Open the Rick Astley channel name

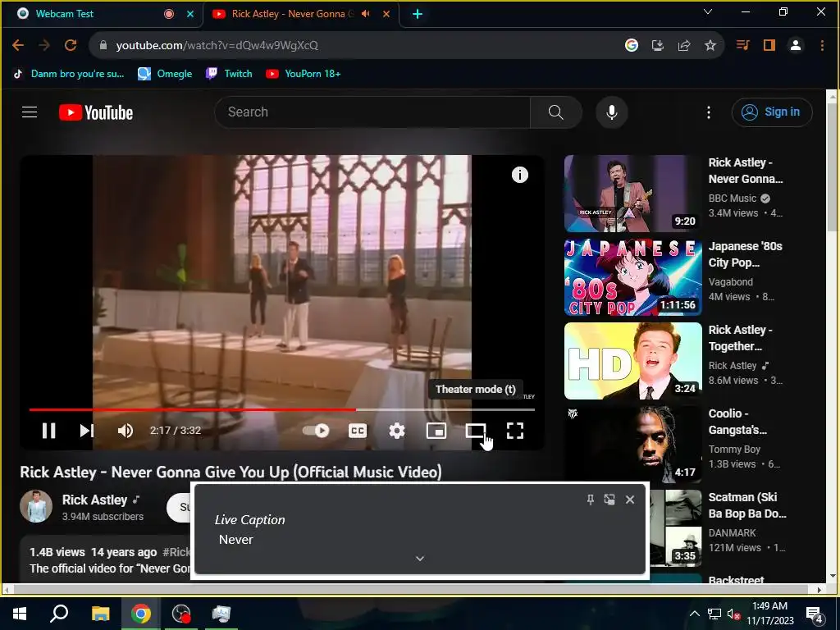tap(95, 500)
